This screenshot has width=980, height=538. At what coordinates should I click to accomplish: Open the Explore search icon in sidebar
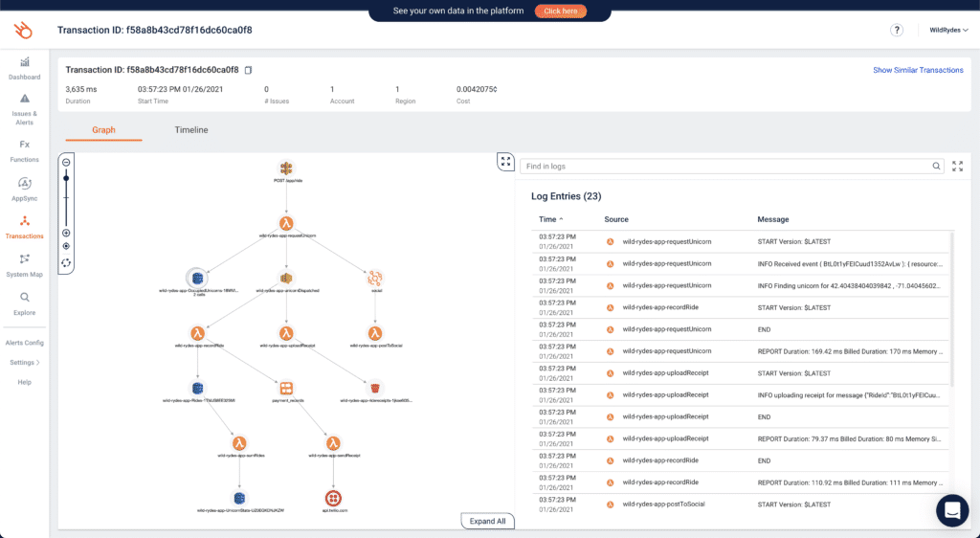24,298
